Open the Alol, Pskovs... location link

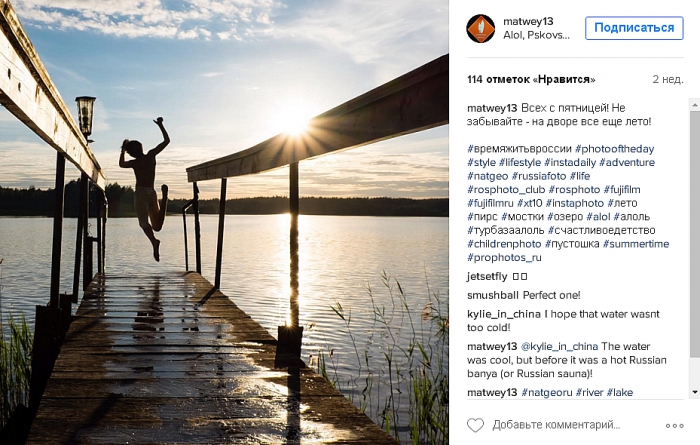point(536,35)
